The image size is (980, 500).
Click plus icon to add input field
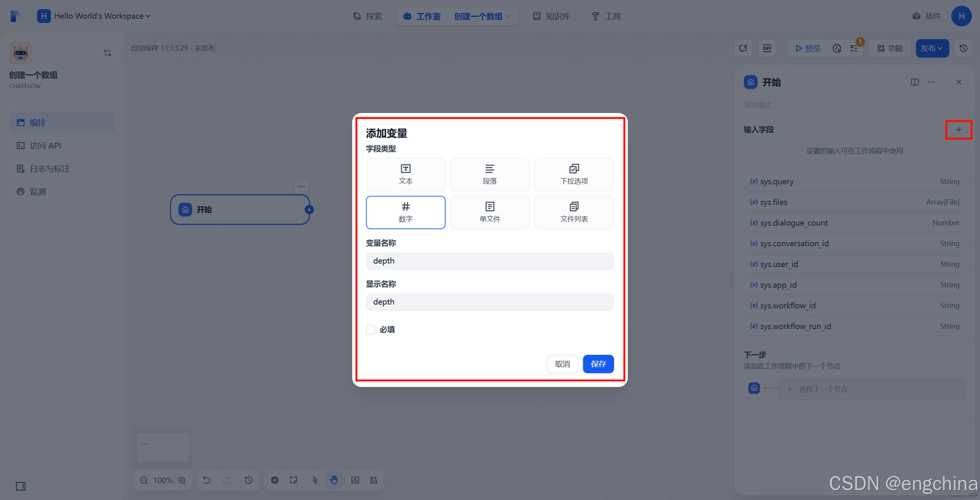[959, 130]
